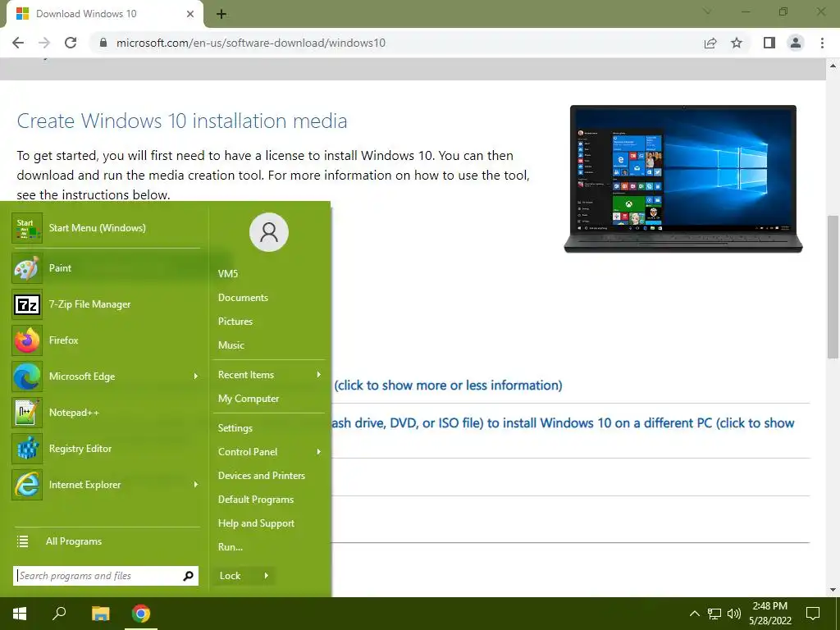Bookmark this page with the star icon
840x630 pixels.
coord(737,43)
